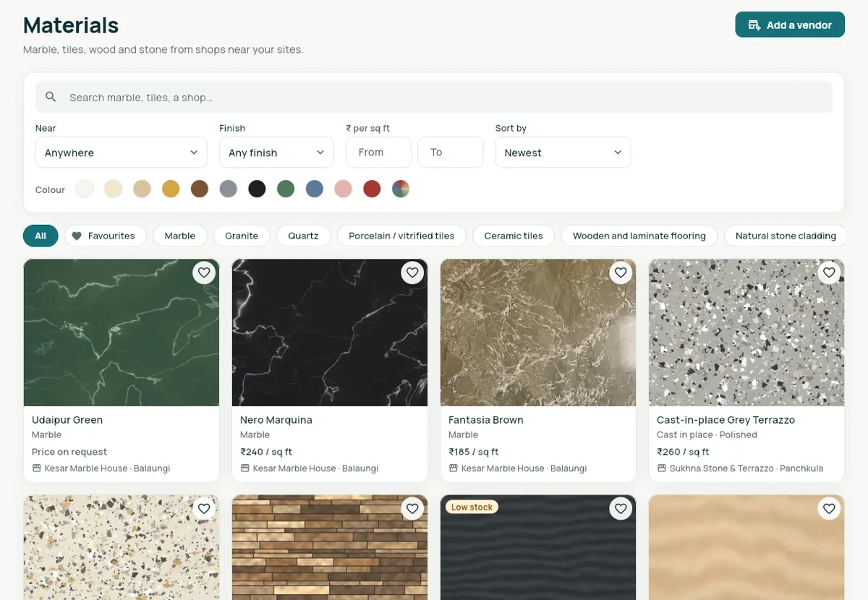
Task: Click shop icon under Fantasia Brown
Action: 453,468
